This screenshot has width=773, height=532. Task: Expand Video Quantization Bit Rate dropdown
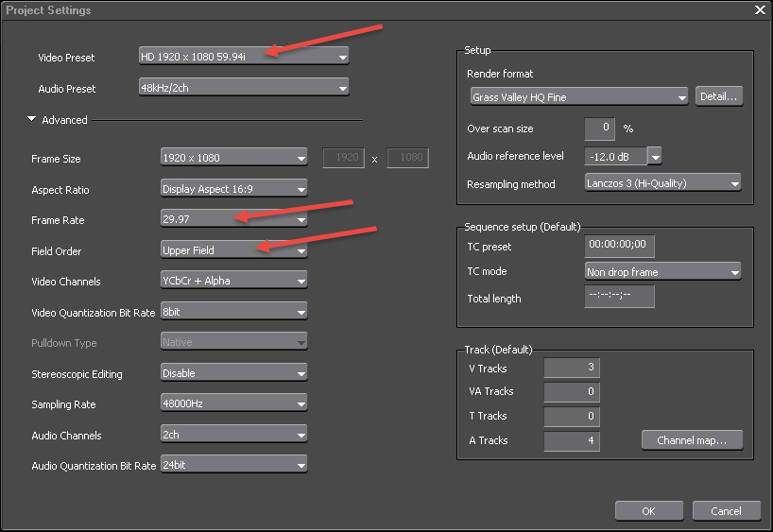tap(233, 312)
